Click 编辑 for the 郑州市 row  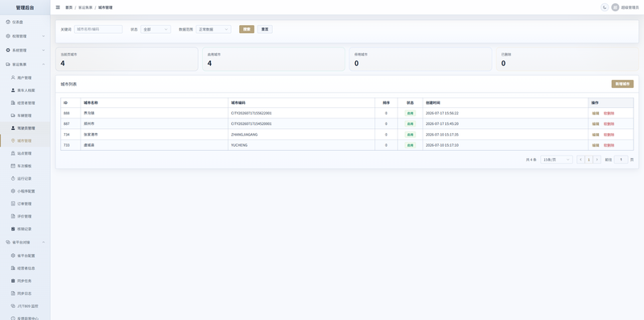[596, 124]
